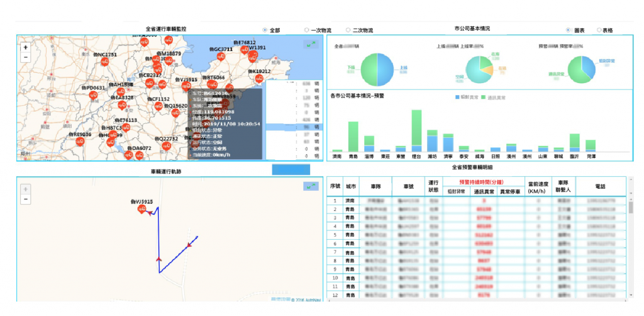The width and height of the screenshot is (644, 316).
Task: Click the 魯VJ5915 marker on the province map
Action: [186, 86]
